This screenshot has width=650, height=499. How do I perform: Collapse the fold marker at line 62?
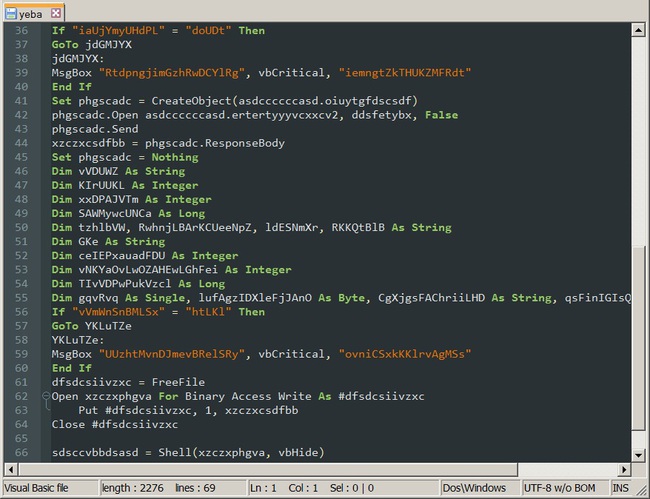46,396
